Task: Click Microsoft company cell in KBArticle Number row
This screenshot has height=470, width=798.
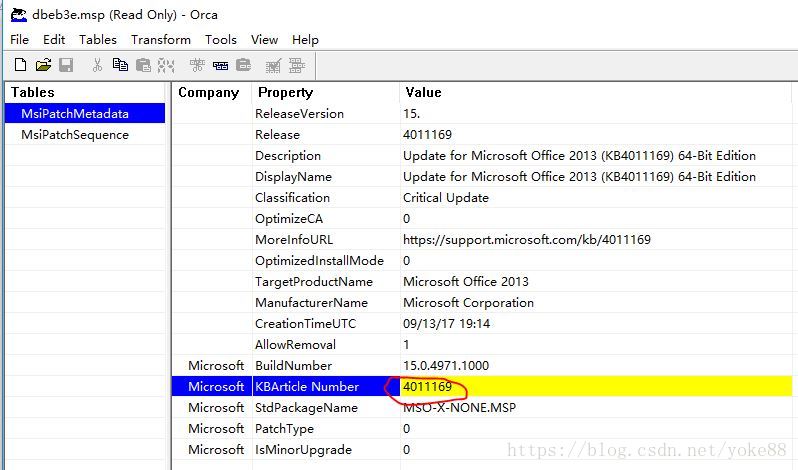Action: point(216,387)
